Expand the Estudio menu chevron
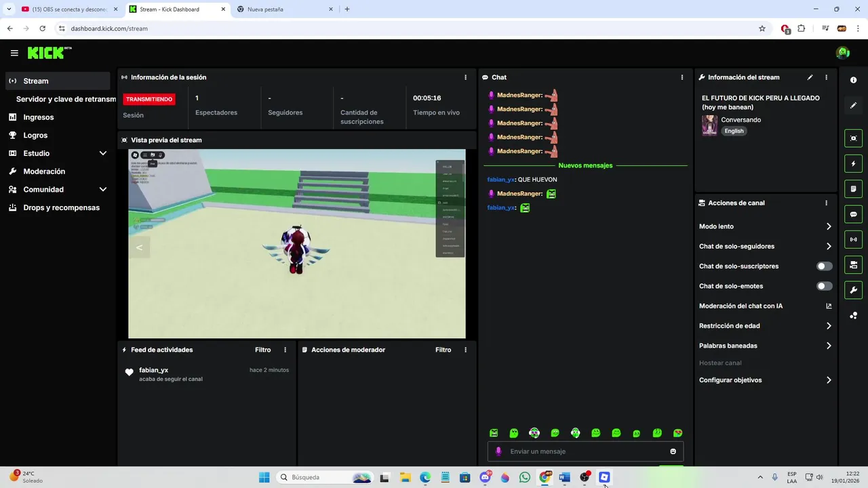 103,153
